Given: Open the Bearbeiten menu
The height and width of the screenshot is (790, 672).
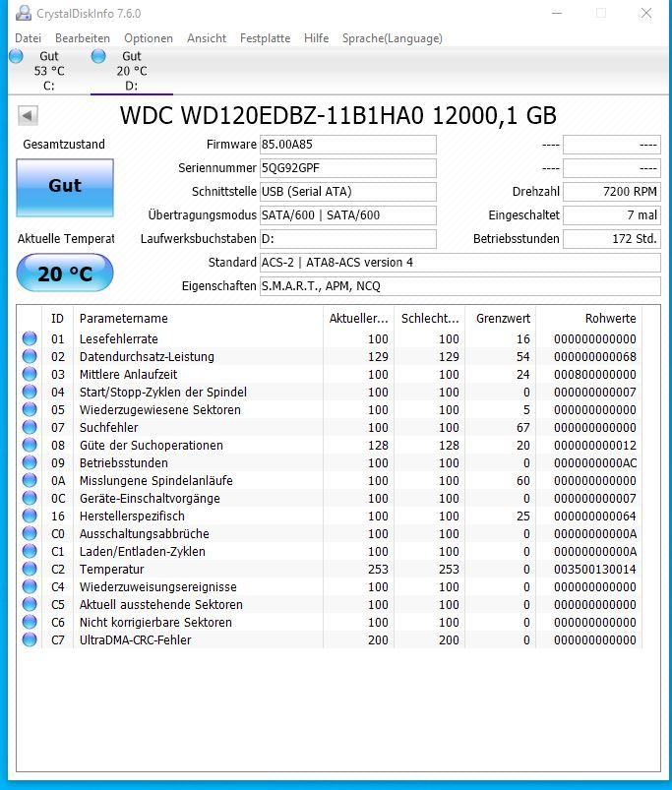Looking at the screenshot, I should tap(83, 38).
